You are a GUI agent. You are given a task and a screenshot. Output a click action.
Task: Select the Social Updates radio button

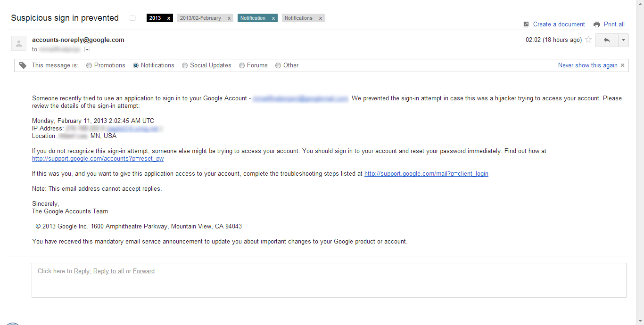click(185, 65)
